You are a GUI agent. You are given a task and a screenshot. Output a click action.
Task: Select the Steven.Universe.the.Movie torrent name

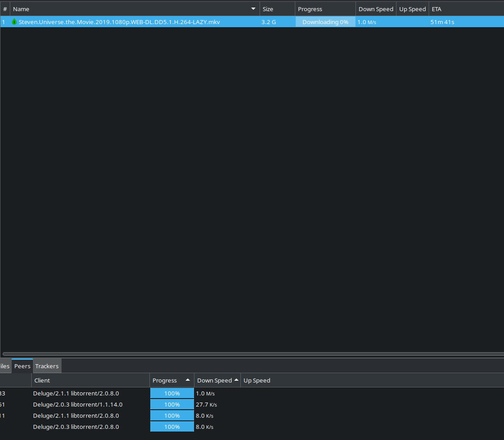(119, 22)
